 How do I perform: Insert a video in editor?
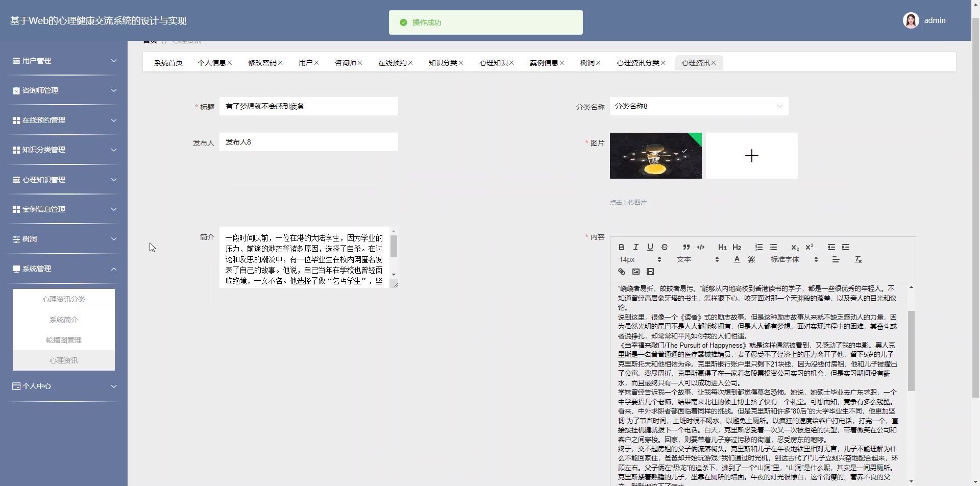(650, 272)
